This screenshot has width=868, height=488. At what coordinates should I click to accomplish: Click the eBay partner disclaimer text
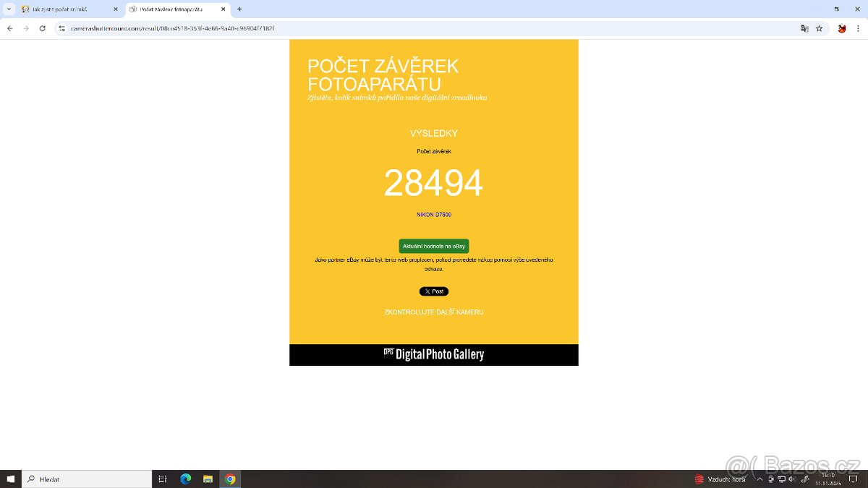pyautogui.click(x=434, y=264)
